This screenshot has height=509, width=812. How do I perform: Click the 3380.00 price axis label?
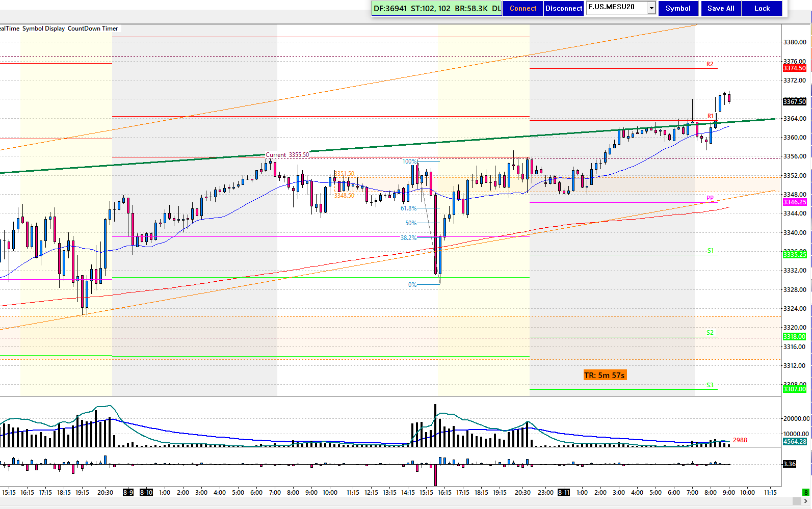(795, 42)
